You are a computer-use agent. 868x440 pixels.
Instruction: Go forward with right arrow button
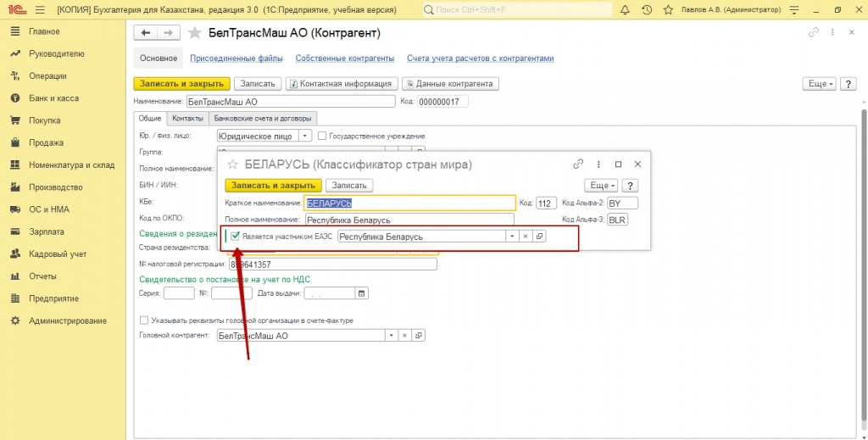tap(169, 33)
